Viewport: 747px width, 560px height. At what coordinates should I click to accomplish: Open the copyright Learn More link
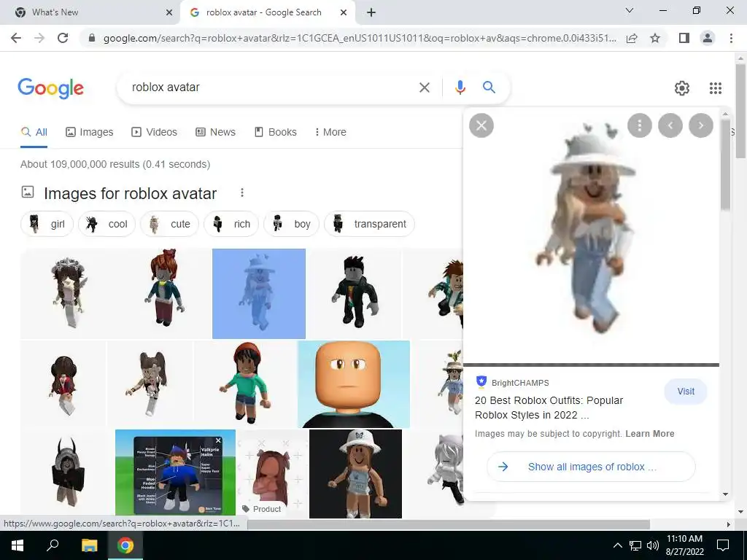tap(650, 434)
